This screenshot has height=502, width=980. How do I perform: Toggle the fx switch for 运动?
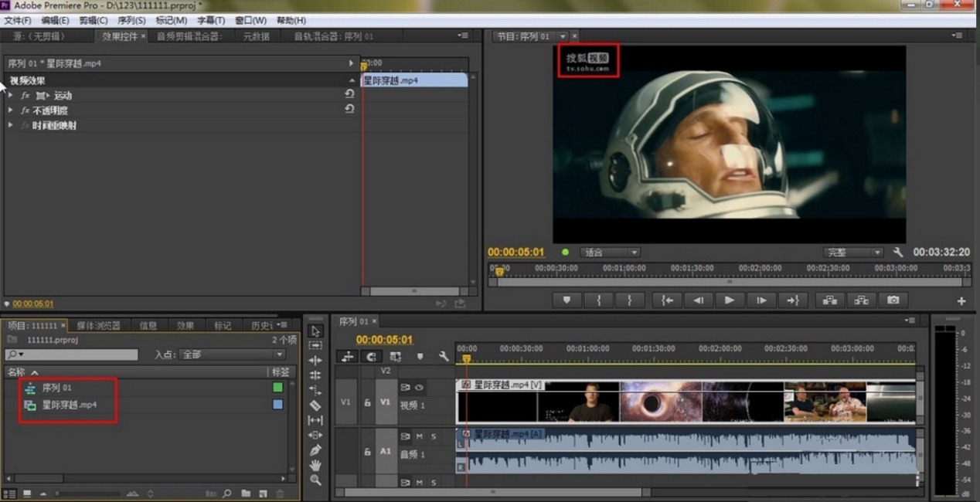click(x=26, y=96)
